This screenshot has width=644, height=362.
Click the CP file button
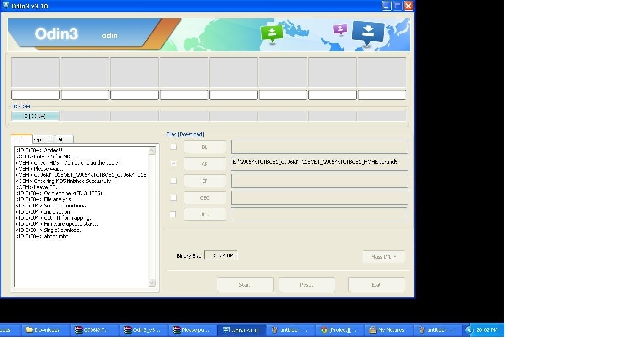pyautogui.click(x=205, y=181)
